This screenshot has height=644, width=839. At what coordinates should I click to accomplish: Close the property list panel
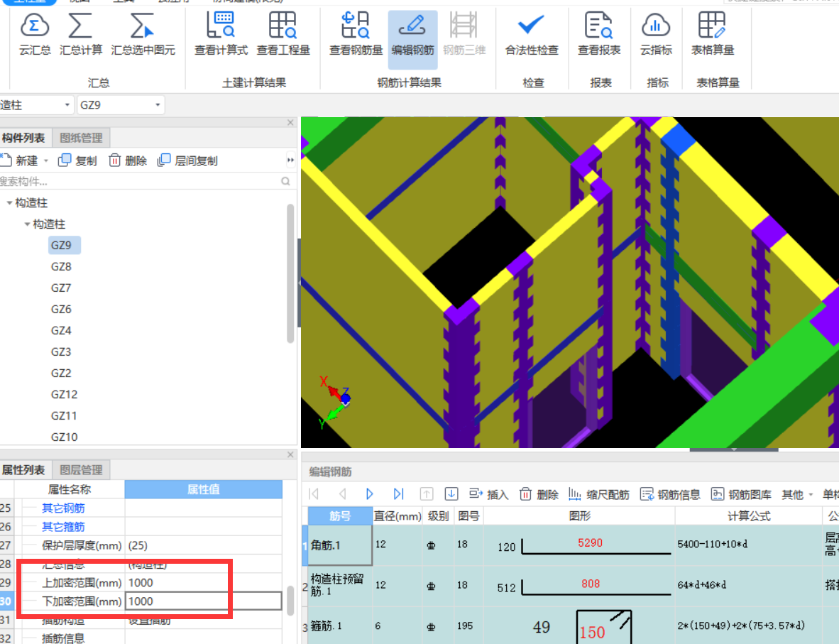coord(290,454)
